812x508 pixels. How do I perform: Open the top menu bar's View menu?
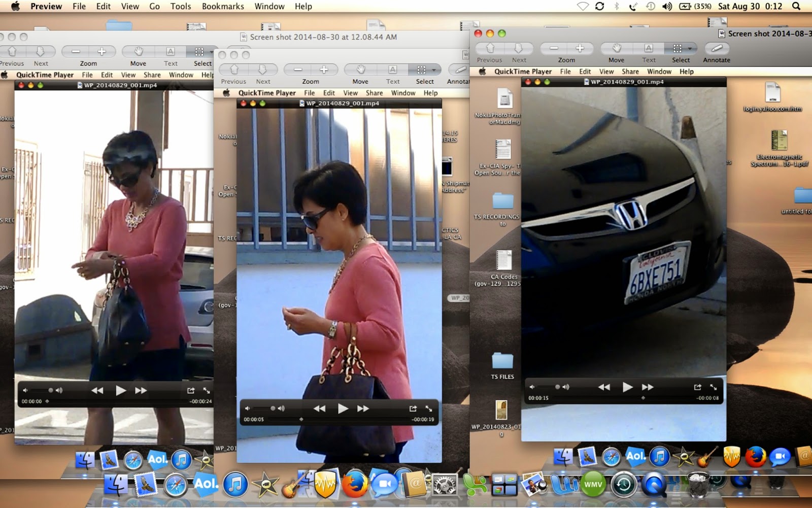(130, 6)
